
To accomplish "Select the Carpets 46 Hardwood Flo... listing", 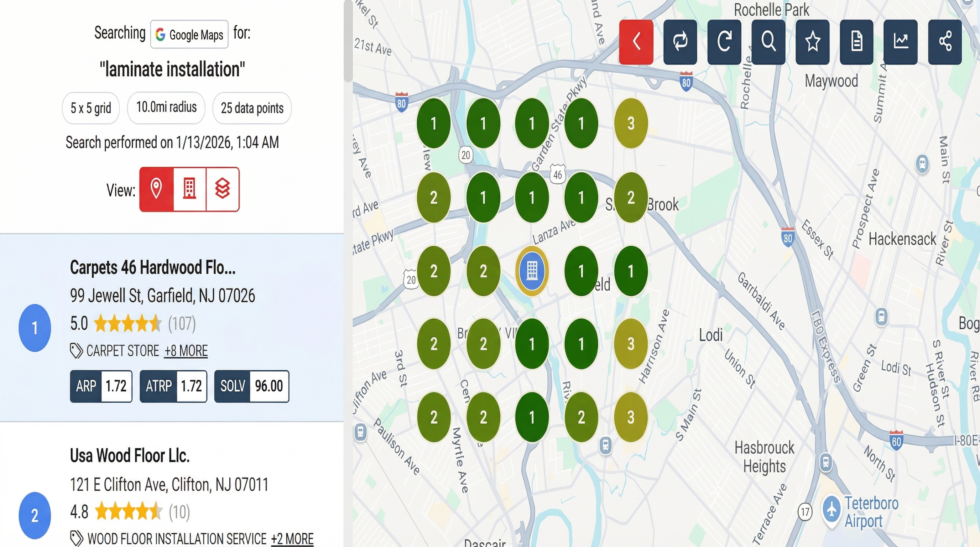I will point(152,268).
